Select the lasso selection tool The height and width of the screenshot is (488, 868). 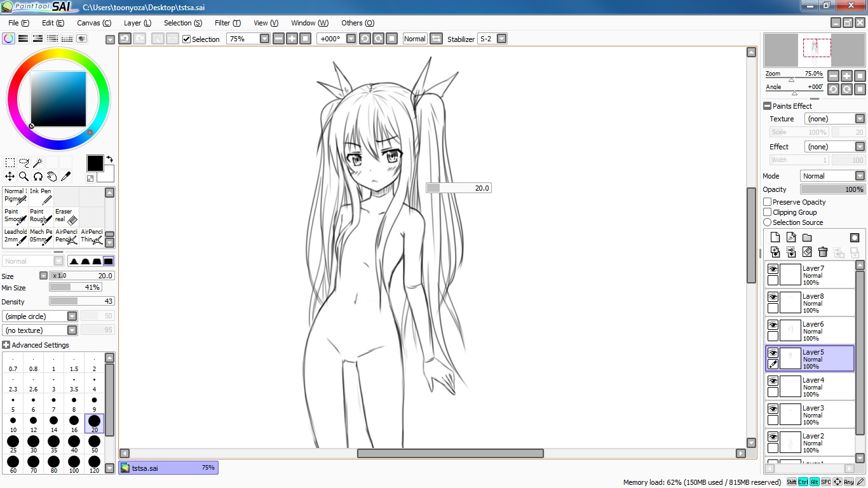coord(24,163)
